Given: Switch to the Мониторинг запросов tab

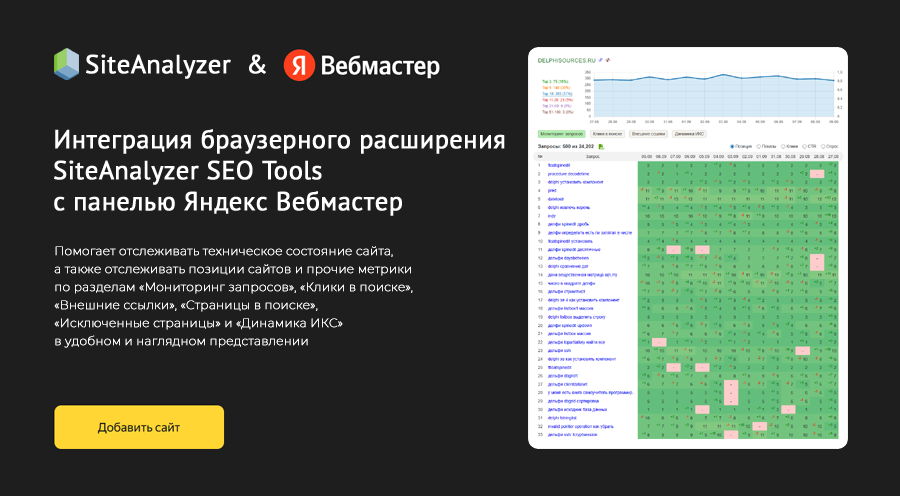Looking at the screenshot, I should tap(561, 134).
